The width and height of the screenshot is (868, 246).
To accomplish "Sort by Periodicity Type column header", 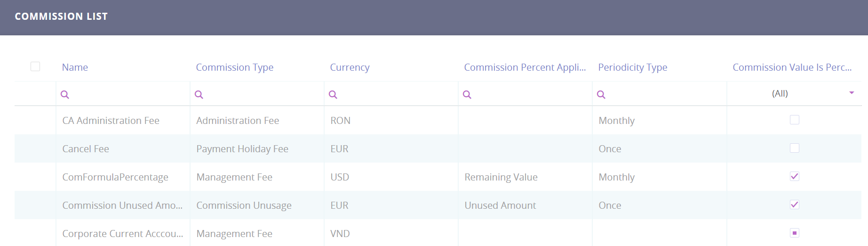I will (x=632, y=67).
